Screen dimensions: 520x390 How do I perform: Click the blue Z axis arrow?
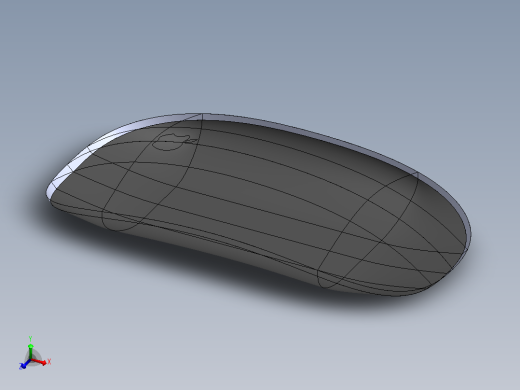pos(24,364)
